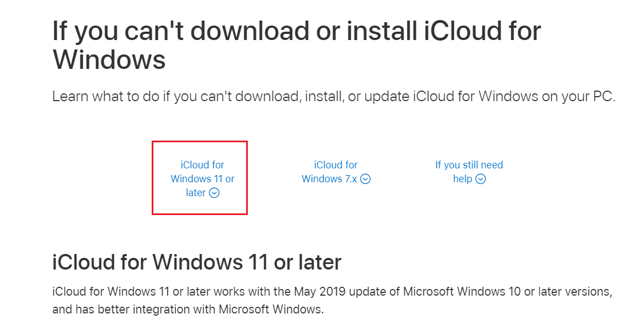Click the "Windows 11 or" line of the first link
Viewport: 644px width, 334px height.
pos(202,179)
